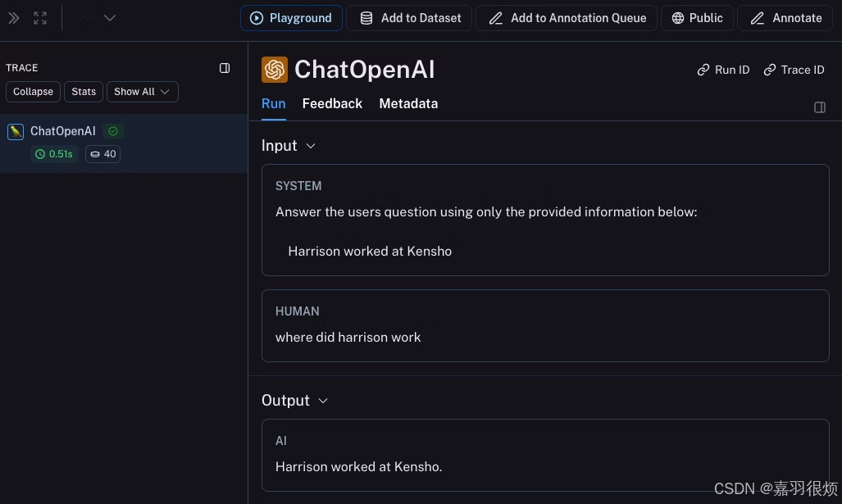Copy the Run ID link
This screenshot has height=504, width=842.
pyautogui.click(x=723, y=70)
